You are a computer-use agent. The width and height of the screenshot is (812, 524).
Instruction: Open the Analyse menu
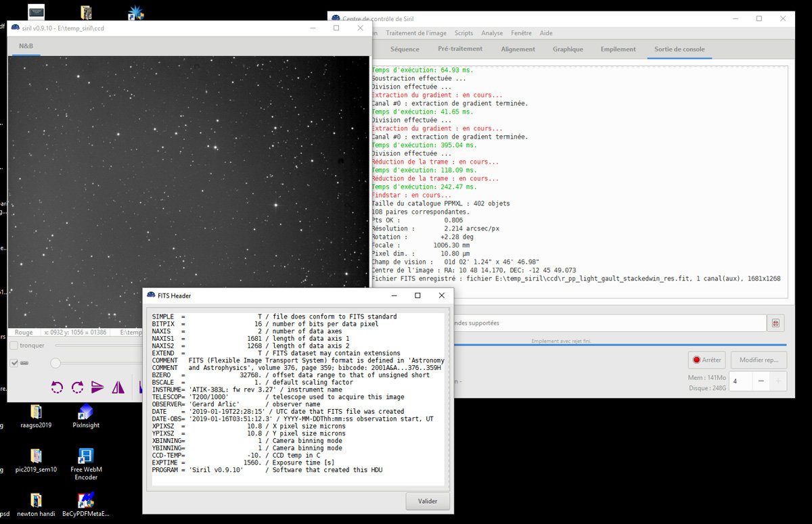(x=492, y=33)
